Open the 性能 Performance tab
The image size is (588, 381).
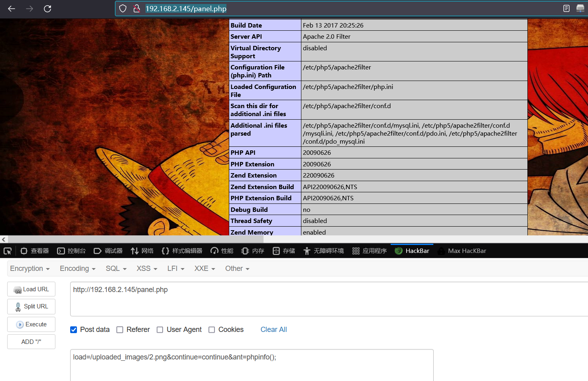point(222,251)
